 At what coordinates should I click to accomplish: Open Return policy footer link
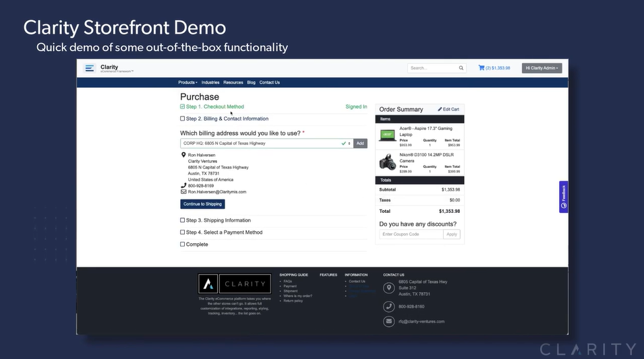293,301
